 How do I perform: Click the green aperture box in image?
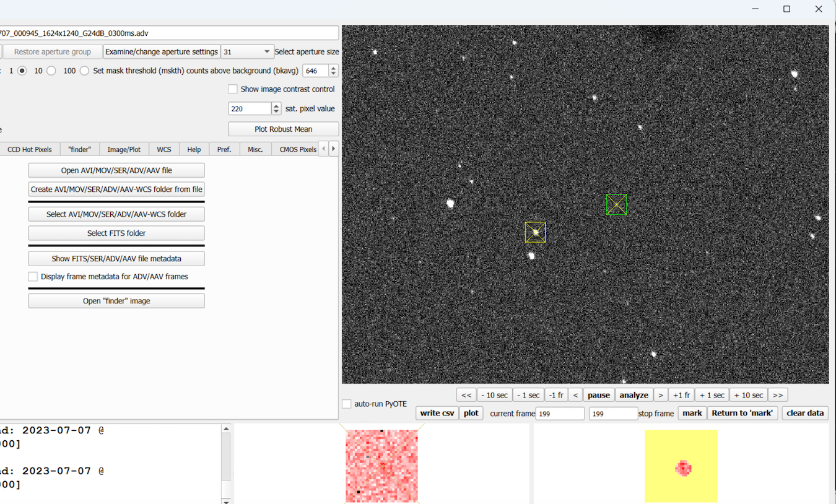[x=616, y=205]
